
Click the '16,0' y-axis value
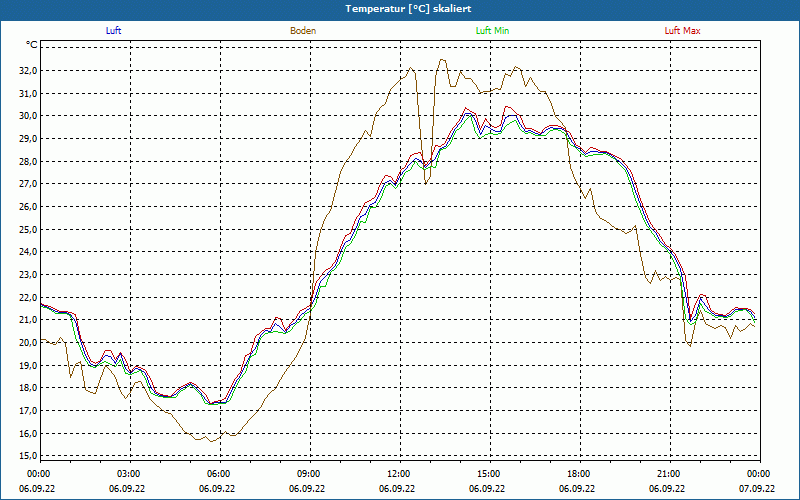(29, 433)
